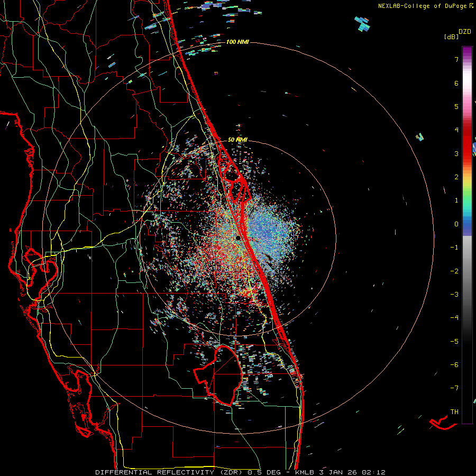The width and height of the screenshot is (476, 476).
Task: Click the black radar site dot
Action: point(238,237)
